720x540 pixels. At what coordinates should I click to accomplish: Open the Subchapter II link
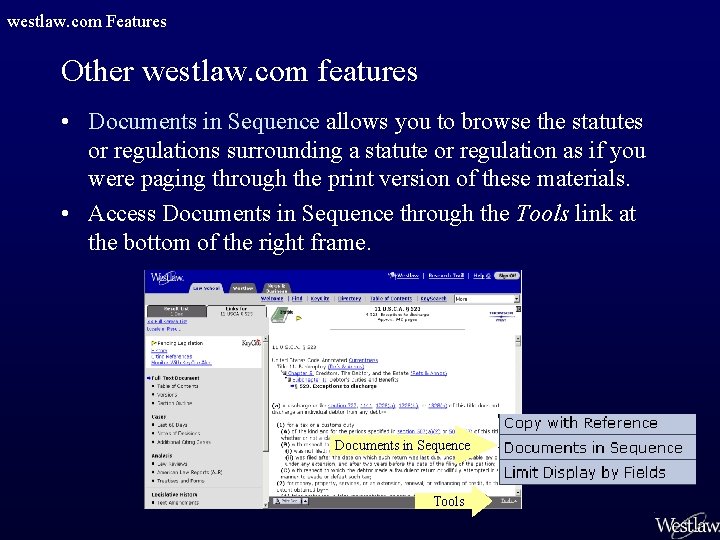(x=307, y=380)
